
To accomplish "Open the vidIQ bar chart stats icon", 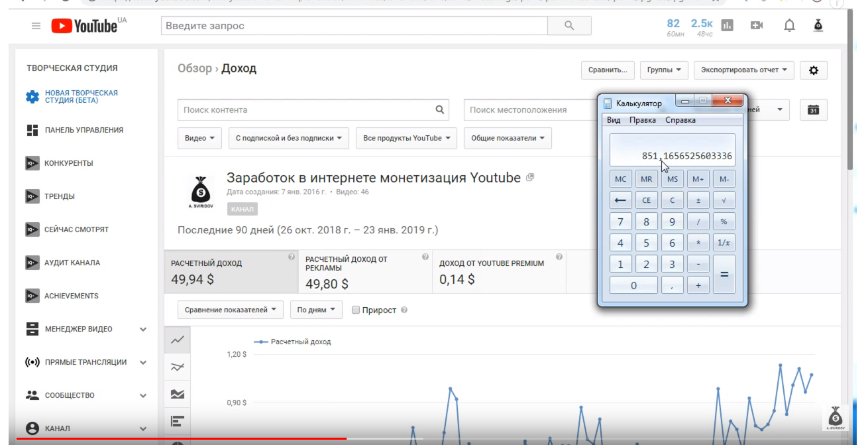I will (728, 25).
